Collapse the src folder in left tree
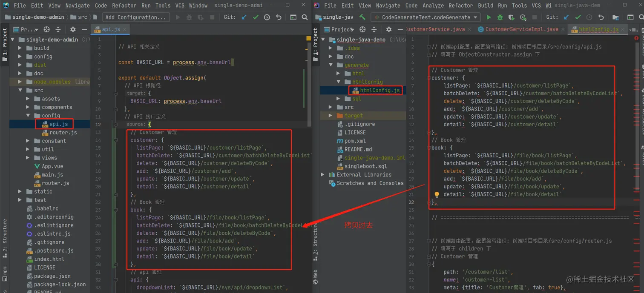This screenshot has width=644, height=293. point(20,90)
